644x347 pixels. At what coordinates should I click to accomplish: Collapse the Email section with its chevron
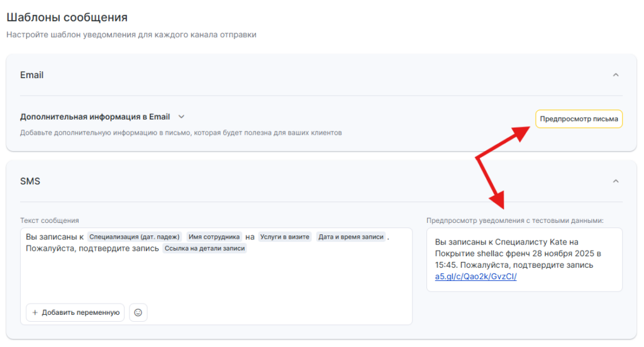coord(616,75)
